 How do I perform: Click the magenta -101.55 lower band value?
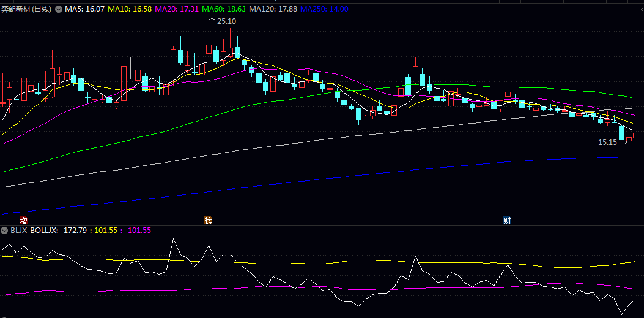point(138,231)
